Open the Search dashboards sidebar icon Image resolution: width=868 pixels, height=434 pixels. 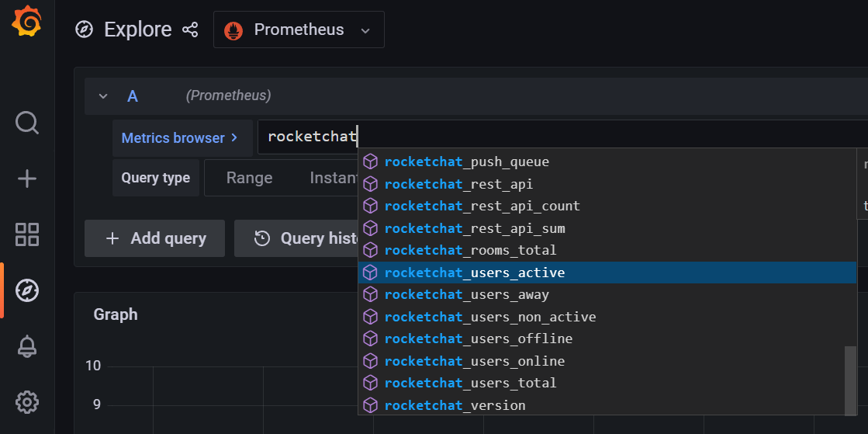[x=26, y=123]
